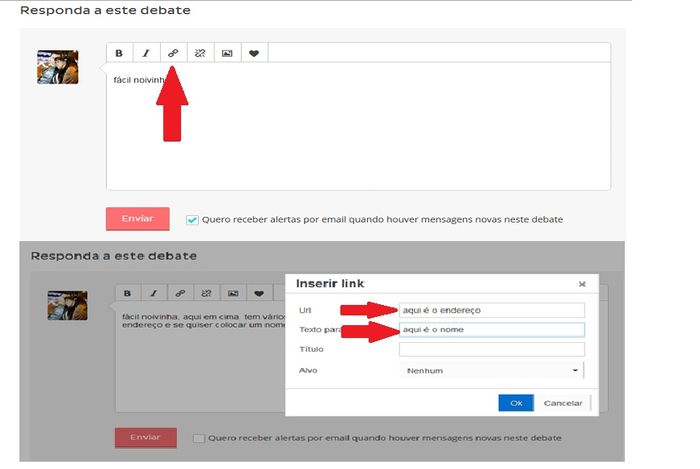Check email alerts checkbox under lower editor

[199, 438]
